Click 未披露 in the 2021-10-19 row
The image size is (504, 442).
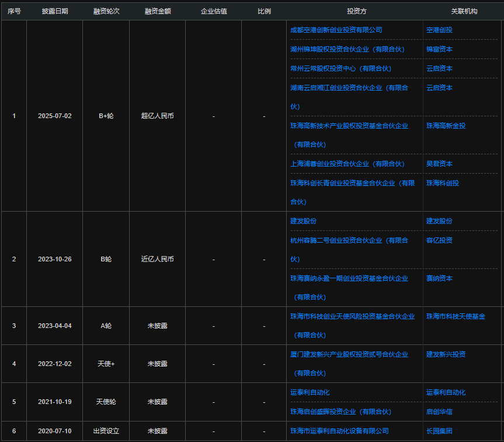(x=158, y=402)
